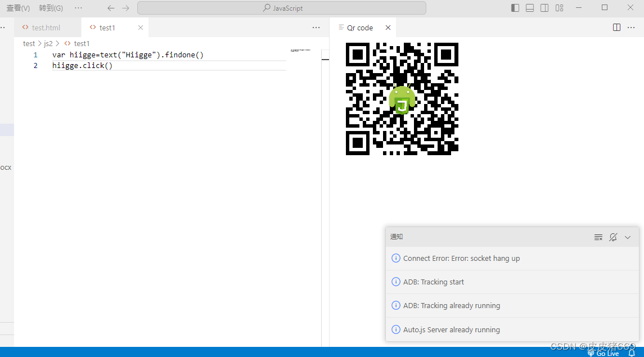Click the editor minimap preview
Screen dimensions: 644x357
pos(301,50)
